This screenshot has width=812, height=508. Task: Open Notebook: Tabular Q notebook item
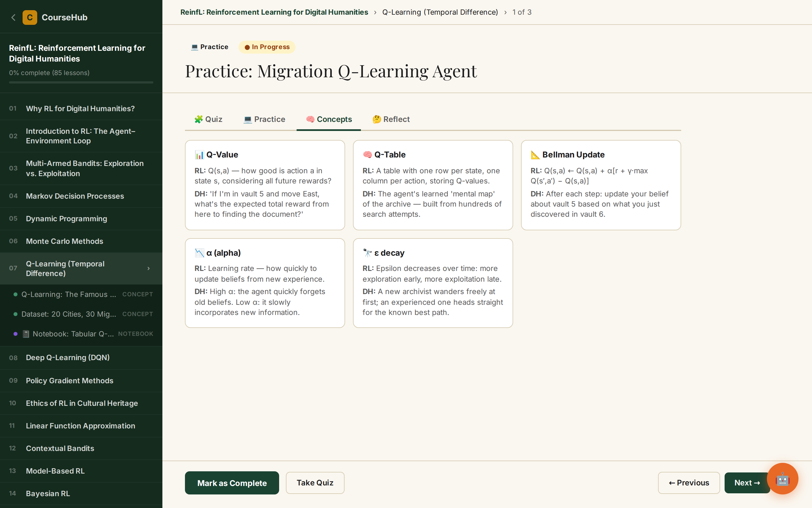pos(81,334)
